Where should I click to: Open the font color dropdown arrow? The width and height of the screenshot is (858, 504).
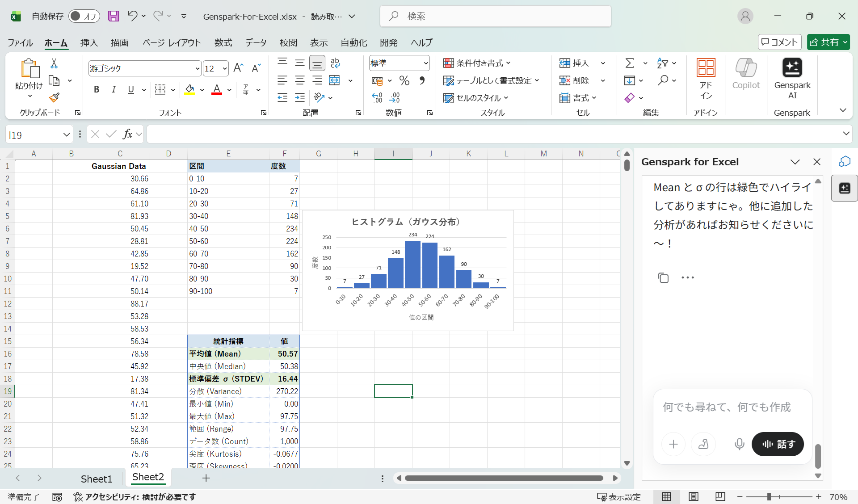coord(229,89)
